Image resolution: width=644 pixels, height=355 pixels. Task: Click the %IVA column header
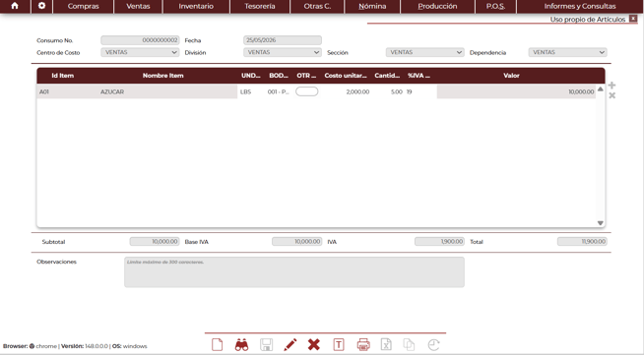click(419, 76)
